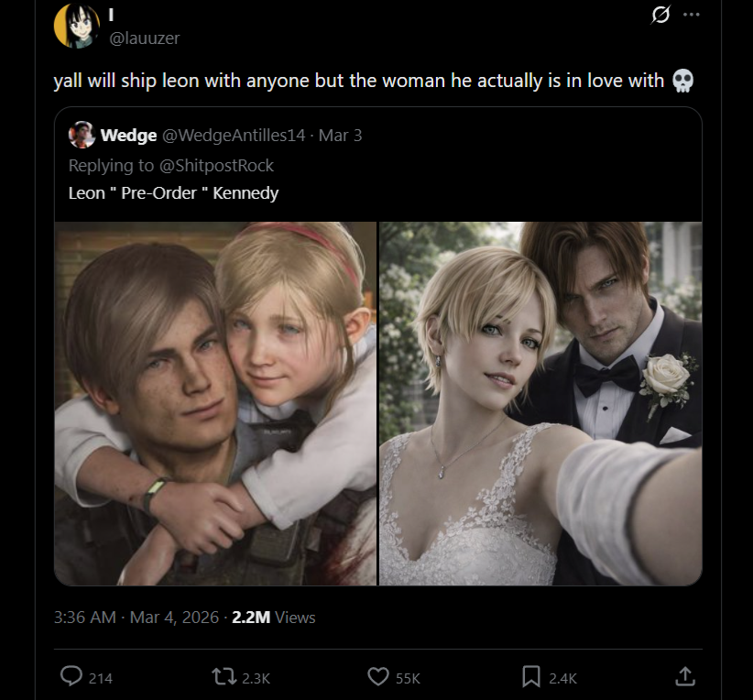Open Wedge's small profile avatar

coord(82,135)
